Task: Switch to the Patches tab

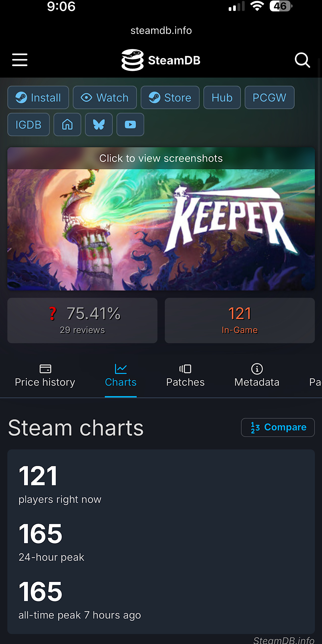Action: point(185,376)
